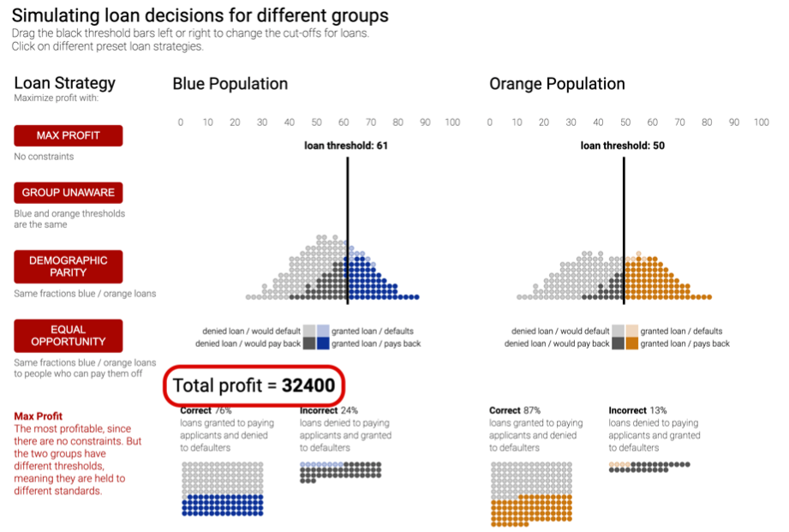The width and height of the screenshot is (789, 532).
Task: Click the dark blue granted loan/pays back swatch
Action: pos(323,344)
